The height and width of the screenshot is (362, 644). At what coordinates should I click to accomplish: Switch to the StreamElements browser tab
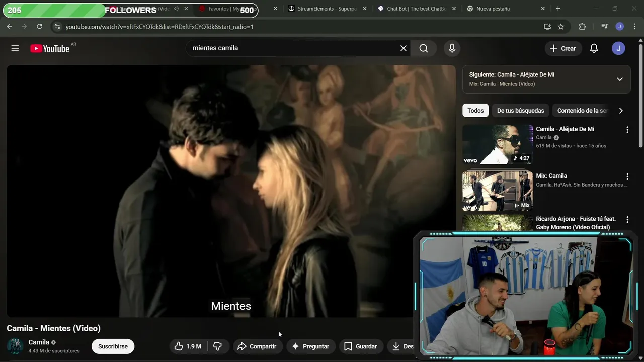click(x=328, y=9)
